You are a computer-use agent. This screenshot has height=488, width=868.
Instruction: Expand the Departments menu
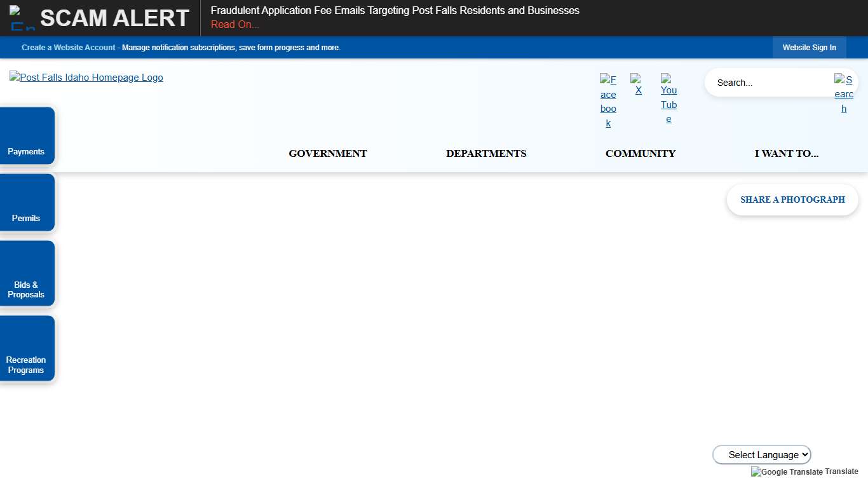[x=486, y=154]
